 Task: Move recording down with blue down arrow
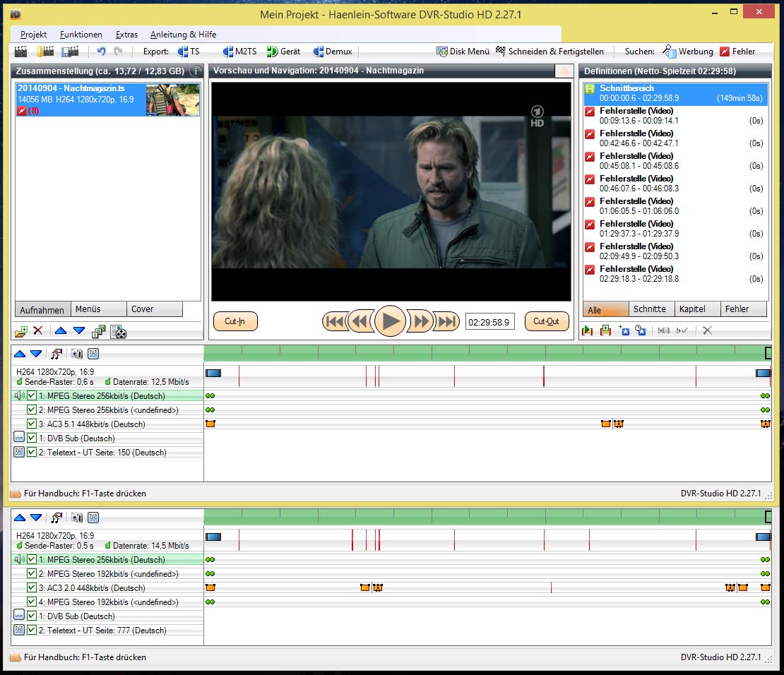tap(79, 331)
